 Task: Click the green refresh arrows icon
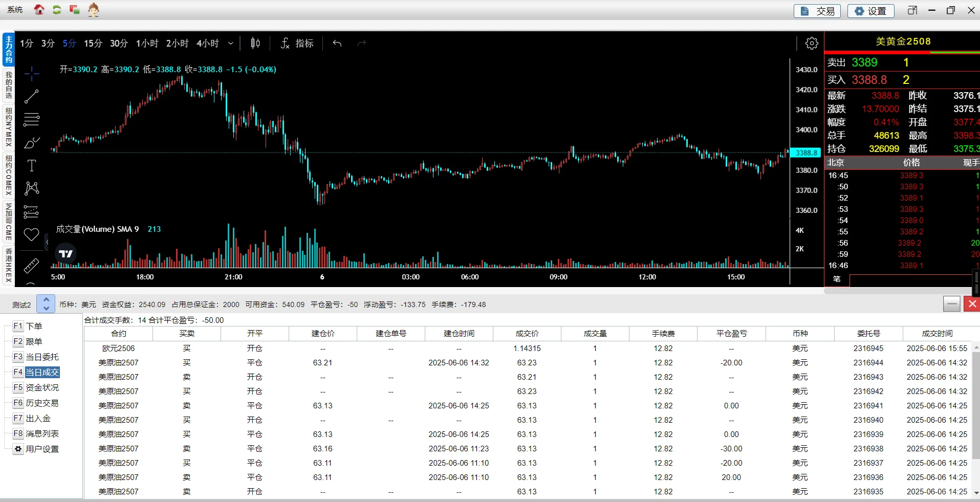[57, 10]
